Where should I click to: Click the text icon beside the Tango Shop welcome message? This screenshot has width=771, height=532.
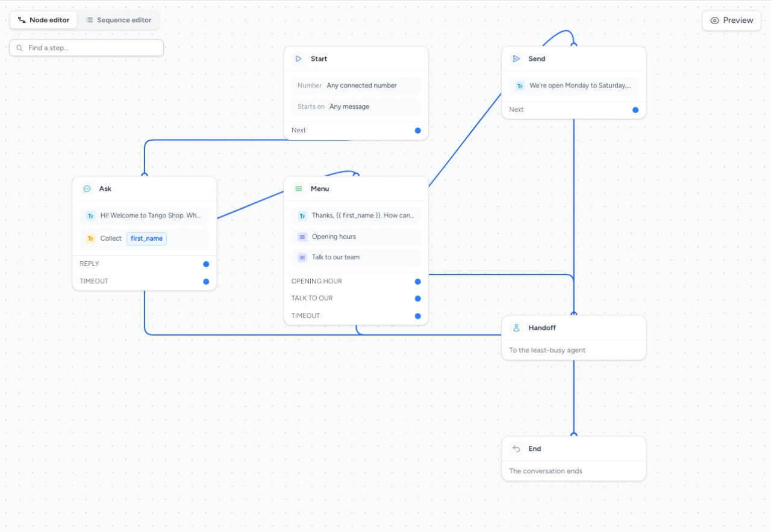click(x=90, y=215)
